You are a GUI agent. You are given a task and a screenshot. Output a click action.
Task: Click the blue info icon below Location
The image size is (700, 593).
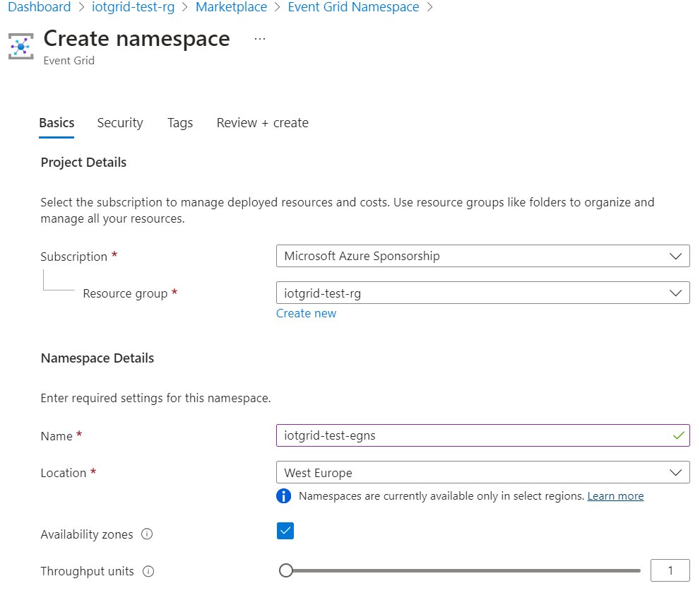[x=284, y=496]
